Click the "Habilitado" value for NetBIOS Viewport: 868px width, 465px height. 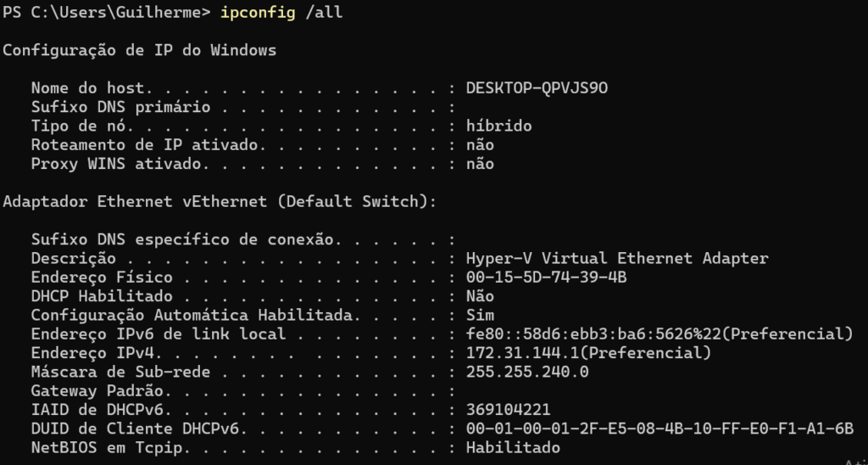pos(514,447)
